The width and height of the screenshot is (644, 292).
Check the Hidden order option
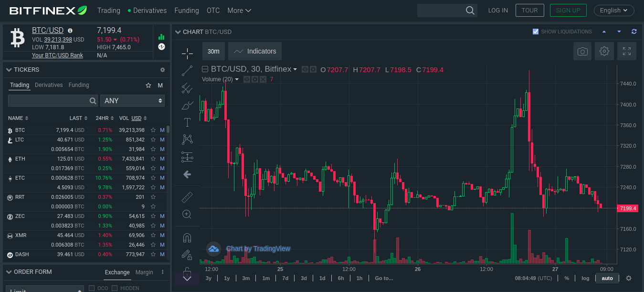(115, 288)
